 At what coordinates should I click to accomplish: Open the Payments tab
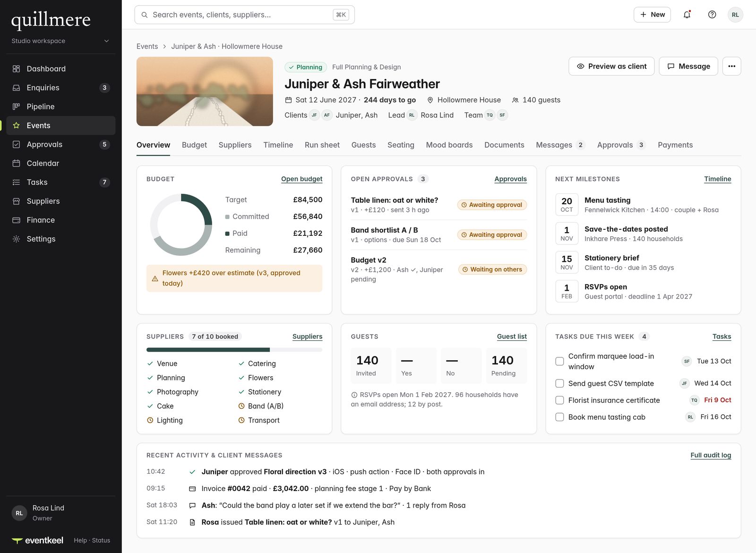pyautogui.click(x=675, y=145)
